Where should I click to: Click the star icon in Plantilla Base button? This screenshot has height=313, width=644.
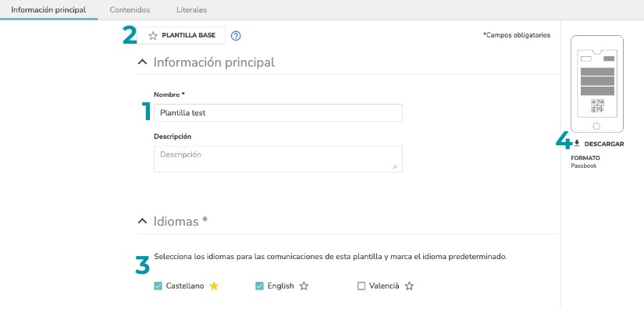pos(153,36)
